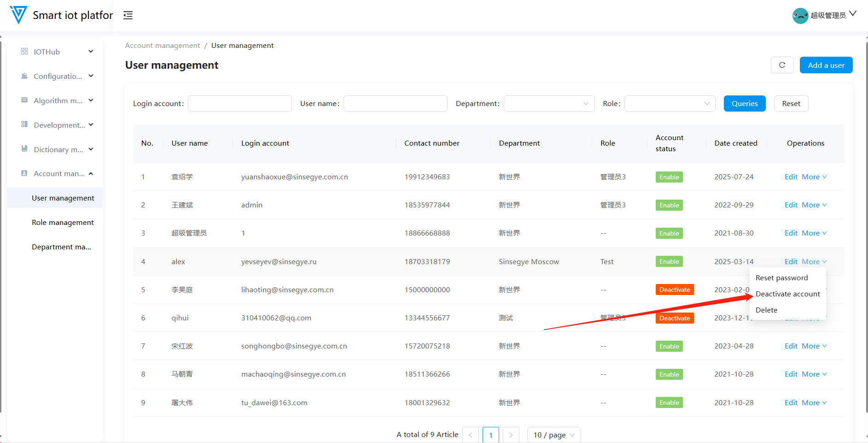Click the super admin avatar icon
868x443 pixels.
tap(800, 16)
